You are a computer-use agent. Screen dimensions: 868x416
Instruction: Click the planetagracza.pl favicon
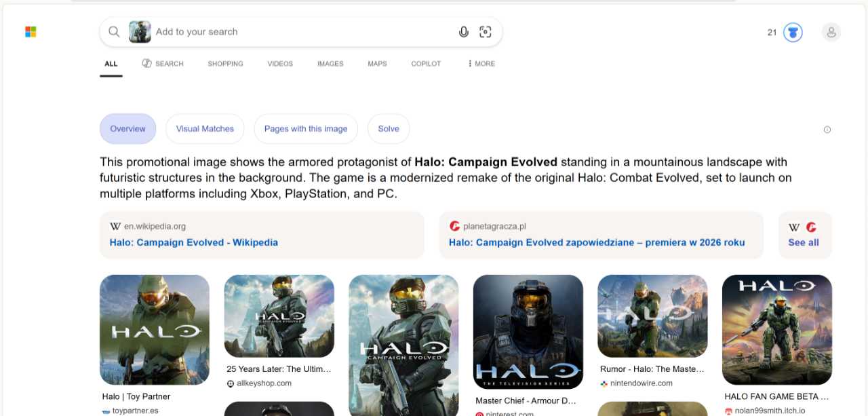coord(454,227)
